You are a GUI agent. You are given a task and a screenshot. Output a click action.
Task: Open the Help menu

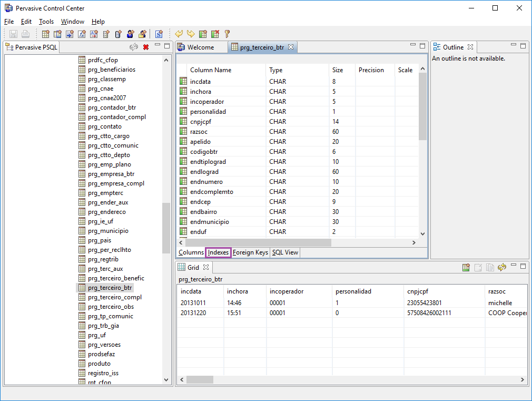[98, 22]
